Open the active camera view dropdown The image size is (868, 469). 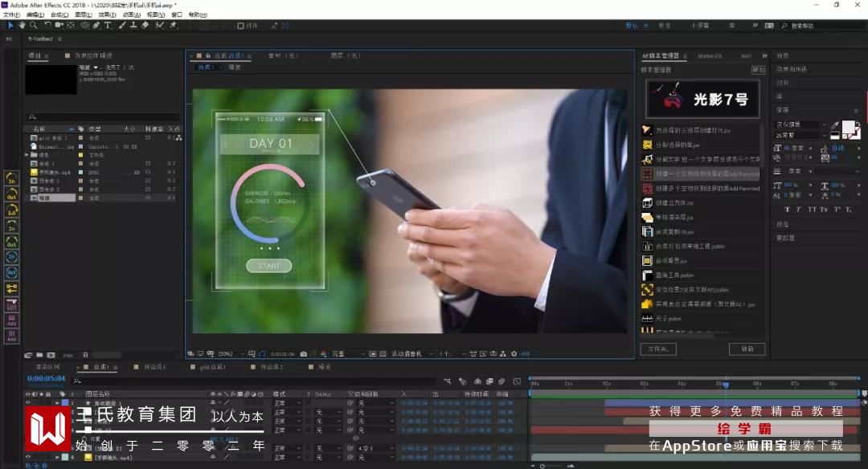412,354
